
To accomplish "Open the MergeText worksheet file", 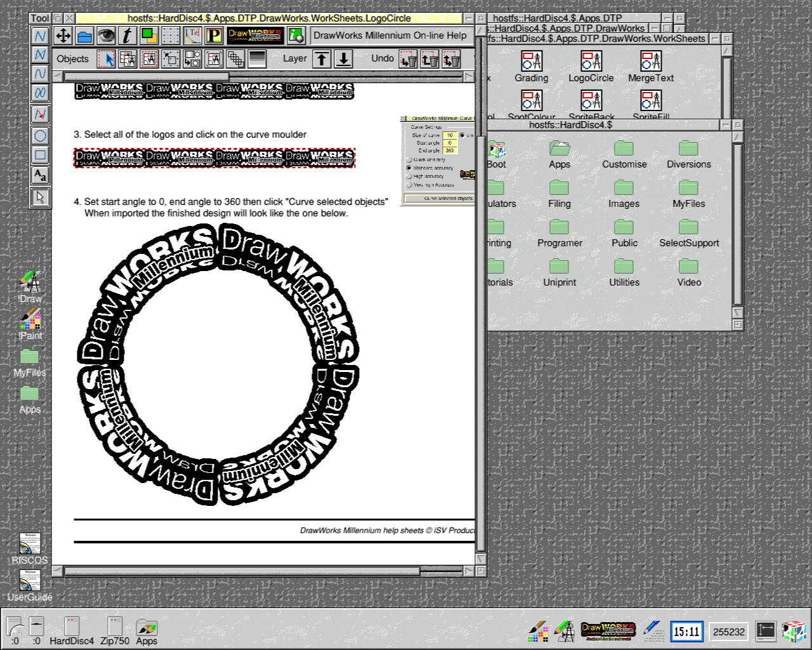I will click(x=650, y=62).
